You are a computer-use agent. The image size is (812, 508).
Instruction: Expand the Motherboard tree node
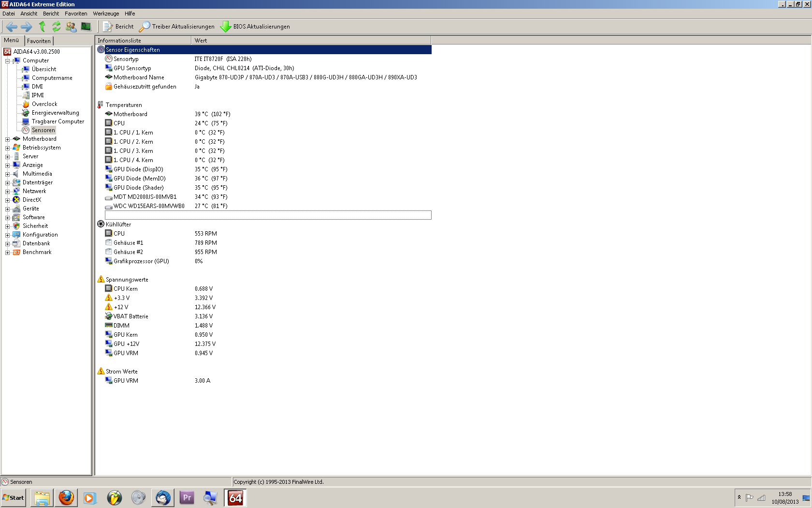tap(7, 139)
